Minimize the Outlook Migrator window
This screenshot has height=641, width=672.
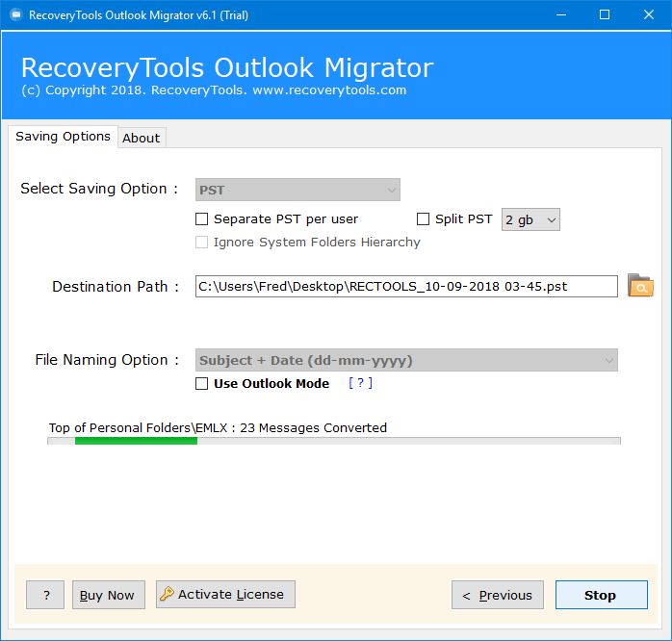561,15
